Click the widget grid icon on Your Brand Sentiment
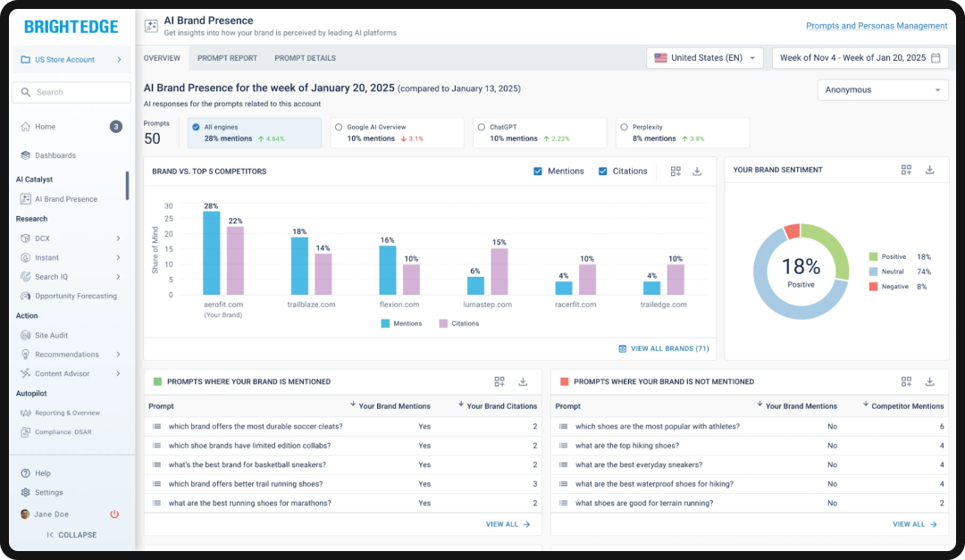Screen dimensions: 965x560 coord(906,170)
